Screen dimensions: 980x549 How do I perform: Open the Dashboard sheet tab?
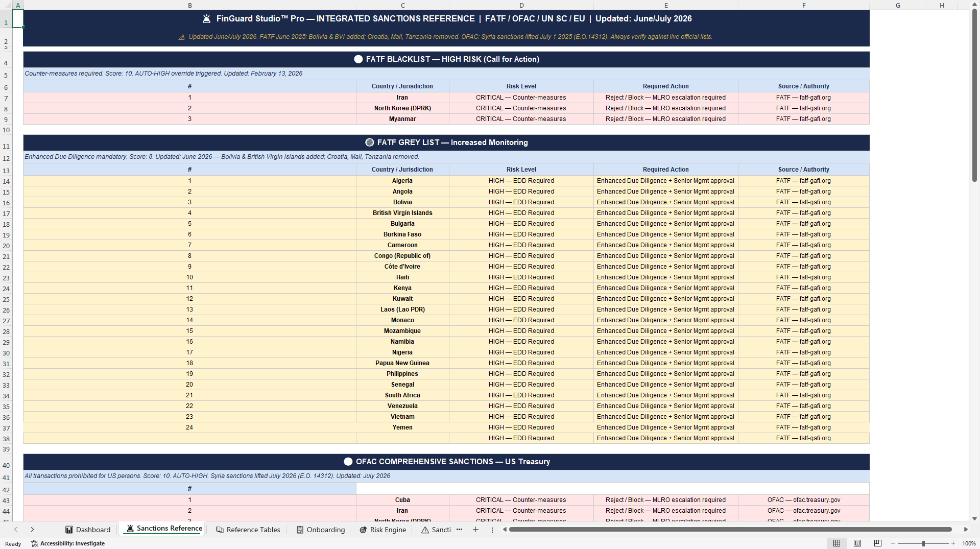coord(88,530)
